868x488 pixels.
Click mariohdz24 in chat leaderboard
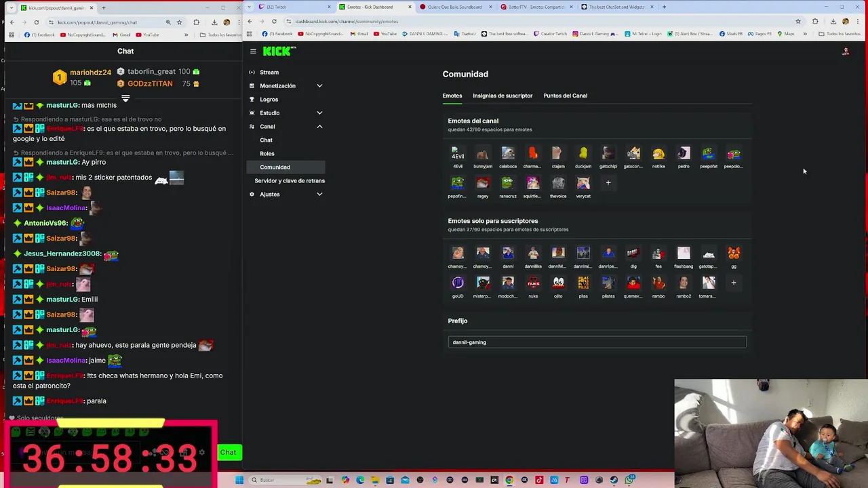coord(90,73)
